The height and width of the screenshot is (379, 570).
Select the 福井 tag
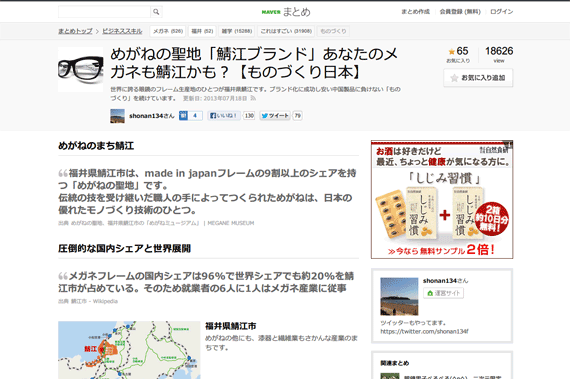[x=202, y=31]
